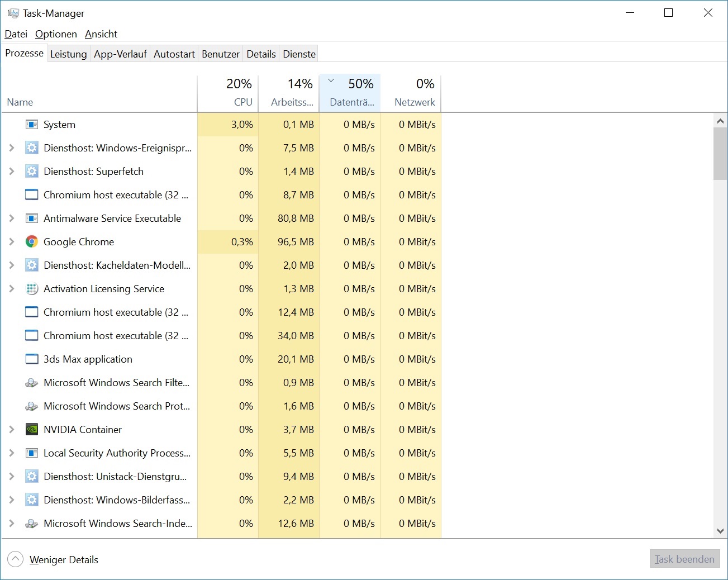The width and height of the screenshot is (728, 580).
Task: Click the 0,3% CPU value of Google Chrome
Action: click(x=242, y=242)
